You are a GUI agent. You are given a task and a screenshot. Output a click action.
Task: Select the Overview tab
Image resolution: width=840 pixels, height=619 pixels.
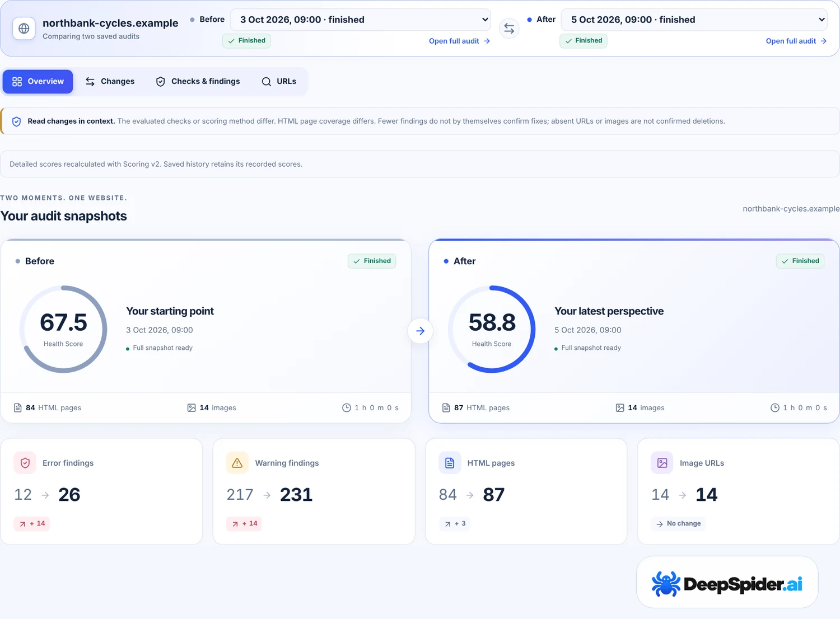click(38, 82)
